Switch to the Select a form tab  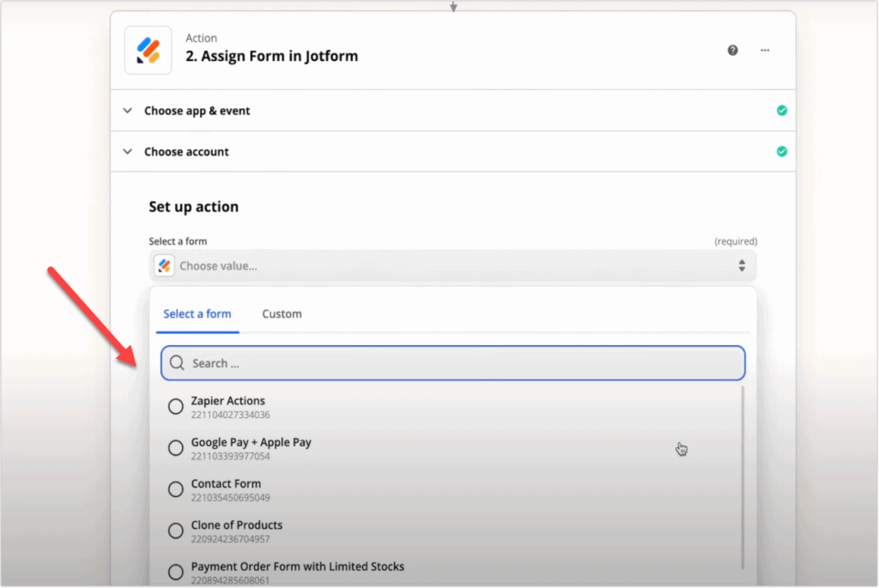tap(197, 314)
